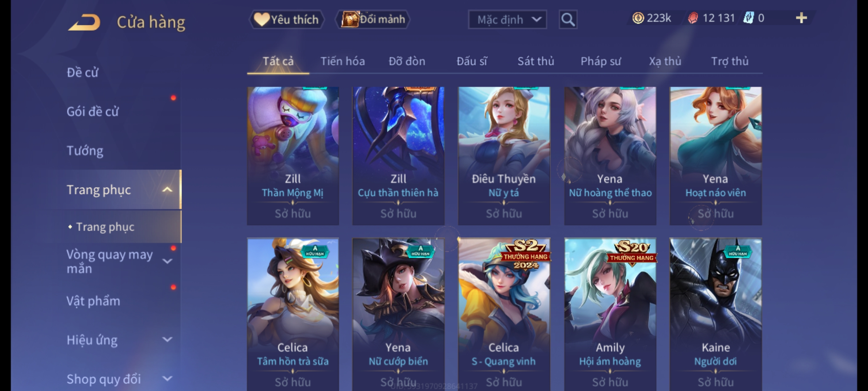Open Gói đề cử sidebar entry
Image resolution: width=868 pixels, height=391 pixels.
point(93,112)
